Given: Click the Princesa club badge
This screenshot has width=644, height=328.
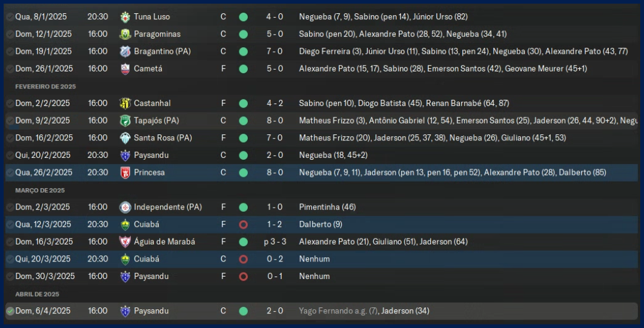Looking at the screenshot, I should 125,172.
